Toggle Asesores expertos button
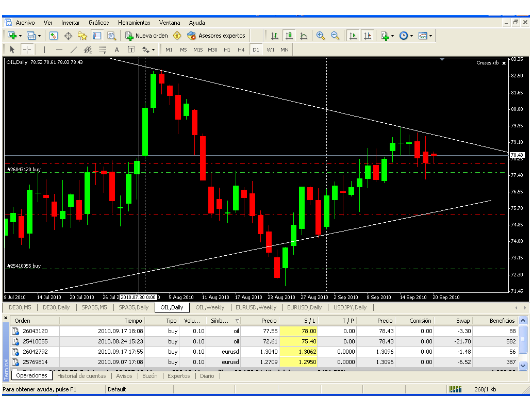The height and width of the screenshot is (396, 532). tap(216, 36)
